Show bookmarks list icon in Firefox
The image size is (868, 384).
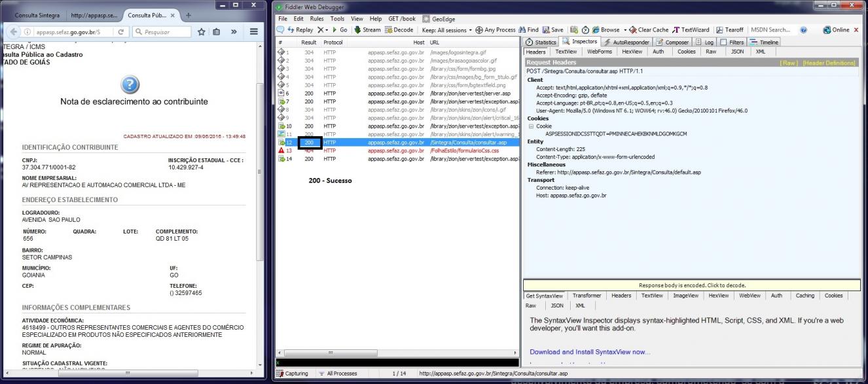click(x=218, y=31)
